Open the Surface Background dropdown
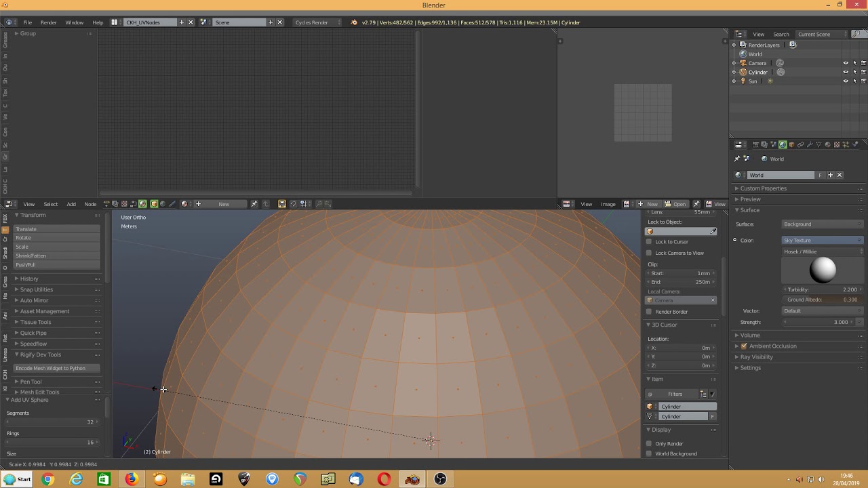This screenshot has width=868, height=488. pos(823,224)
